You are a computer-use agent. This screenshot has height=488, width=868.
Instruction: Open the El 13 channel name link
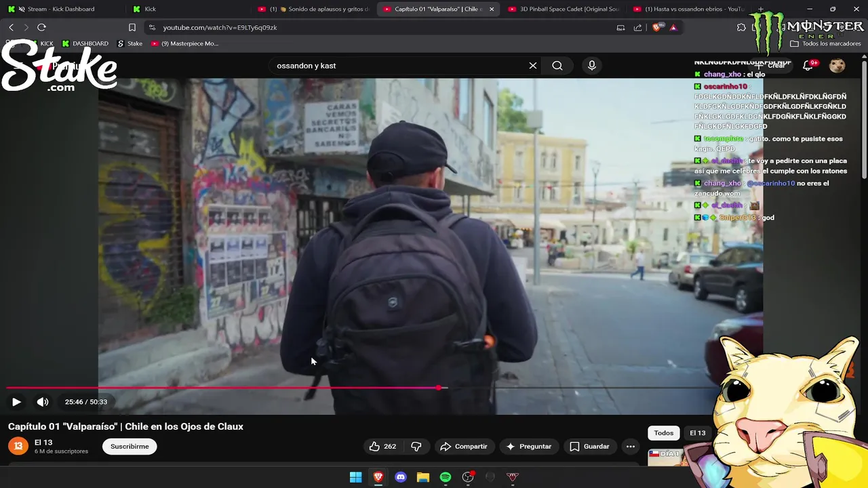(43, 442)
